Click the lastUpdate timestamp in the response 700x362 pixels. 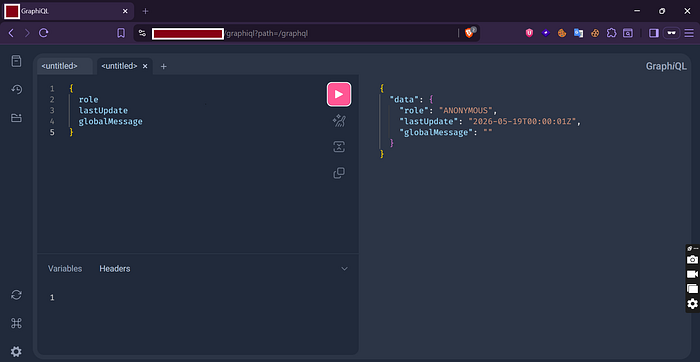(x=522, y=121)
